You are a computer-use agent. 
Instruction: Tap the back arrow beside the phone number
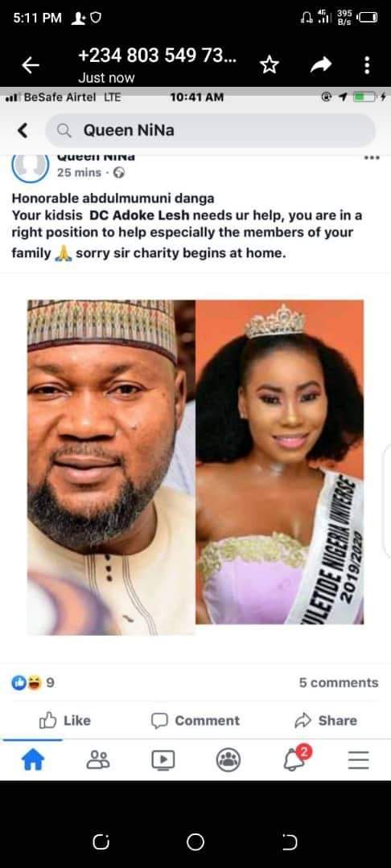click(31, 66)
